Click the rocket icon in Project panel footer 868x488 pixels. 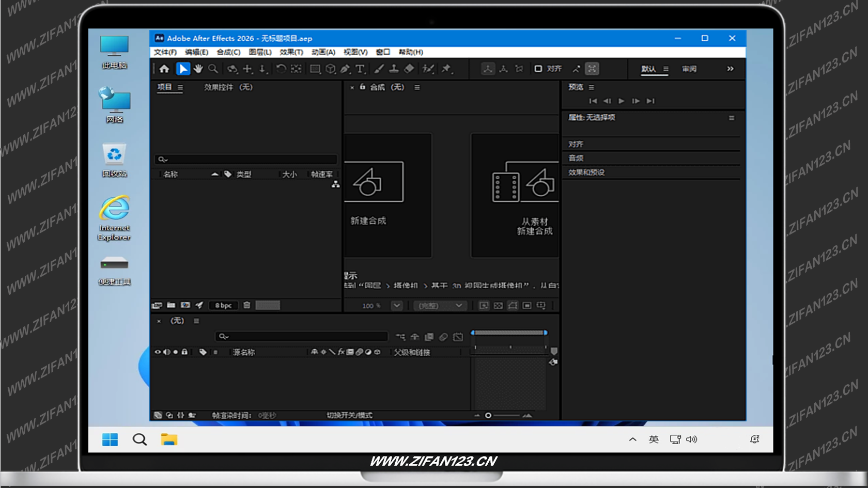(x=199, y=305)
